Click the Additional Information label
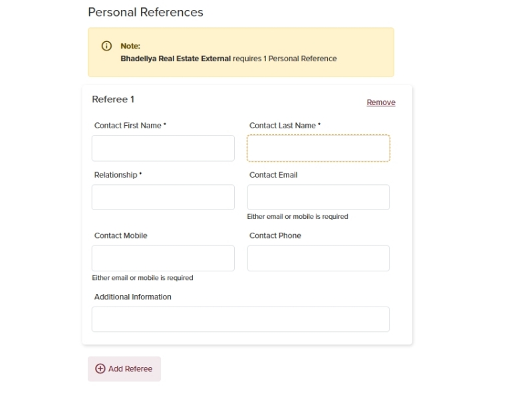 click(133, 297)
